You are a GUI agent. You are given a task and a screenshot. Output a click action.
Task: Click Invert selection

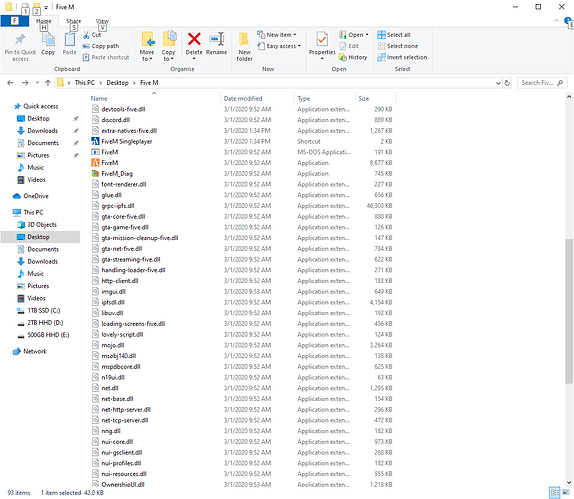pos(402,57)
